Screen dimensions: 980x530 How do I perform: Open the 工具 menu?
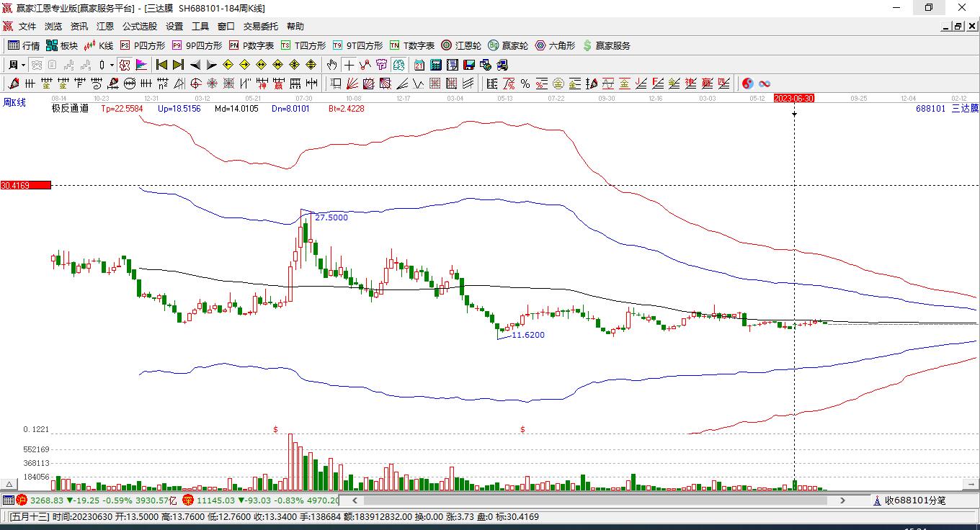200,27
